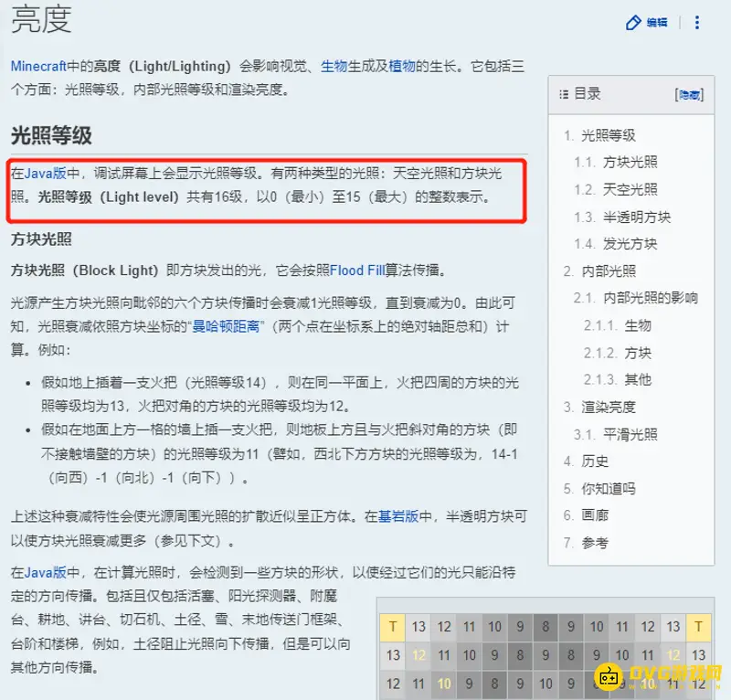Click the top-left yellow T cell in the grid
The height and width of the screenshot is (700, 731).
393,626
